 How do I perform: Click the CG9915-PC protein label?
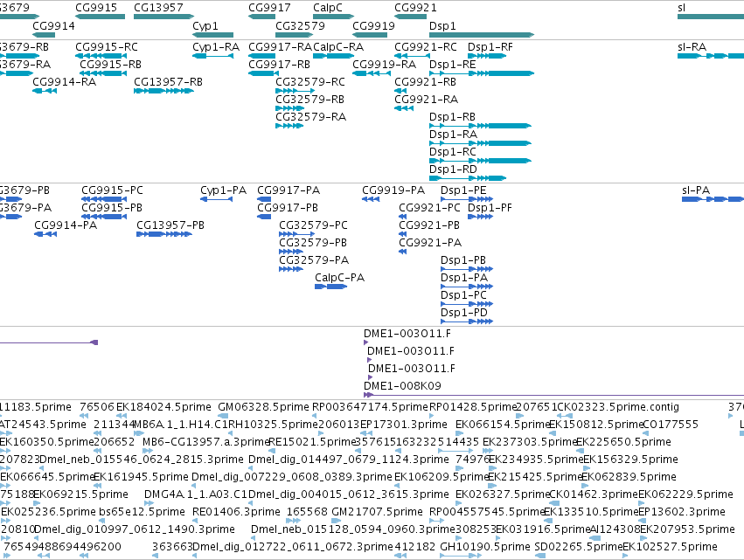[x=112, y=190]
